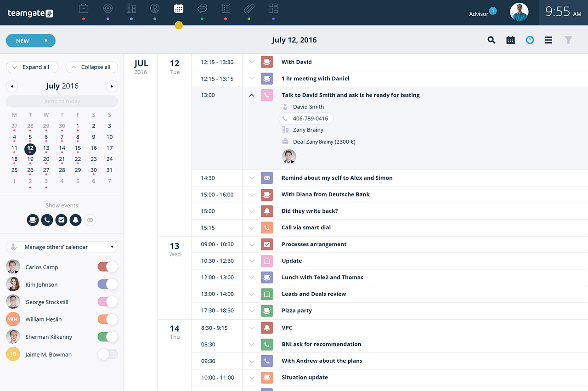Open the notebook list icon in top navigation
588x391 pixels.
click(226, 8)
